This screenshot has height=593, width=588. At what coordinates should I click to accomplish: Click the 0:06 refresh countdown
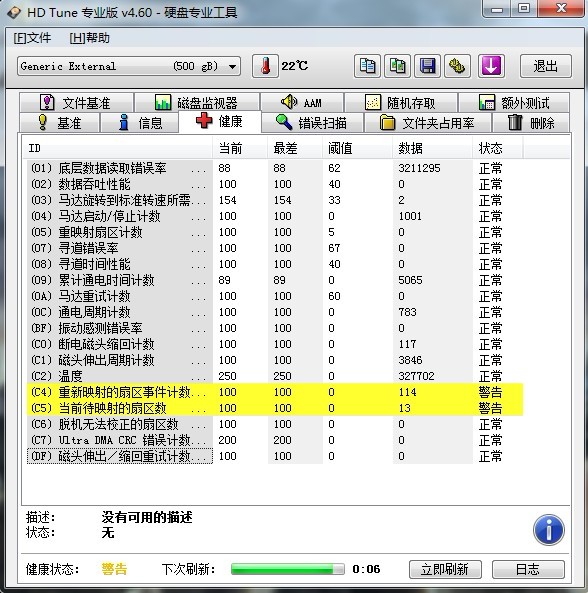click(x=366, y=569)
